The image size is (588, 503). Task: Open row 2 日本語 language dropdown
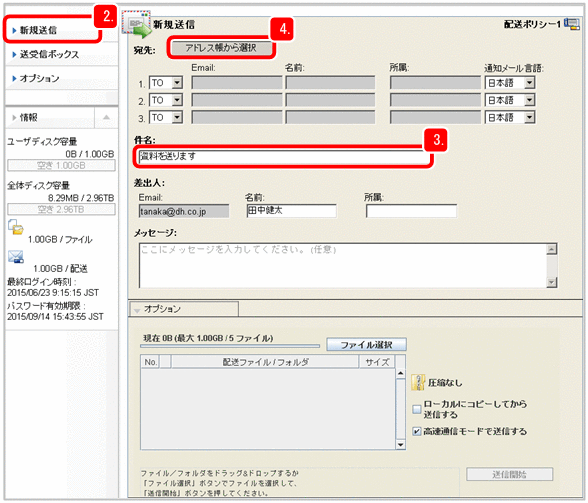pyautogui.click(x=510, y=100)
